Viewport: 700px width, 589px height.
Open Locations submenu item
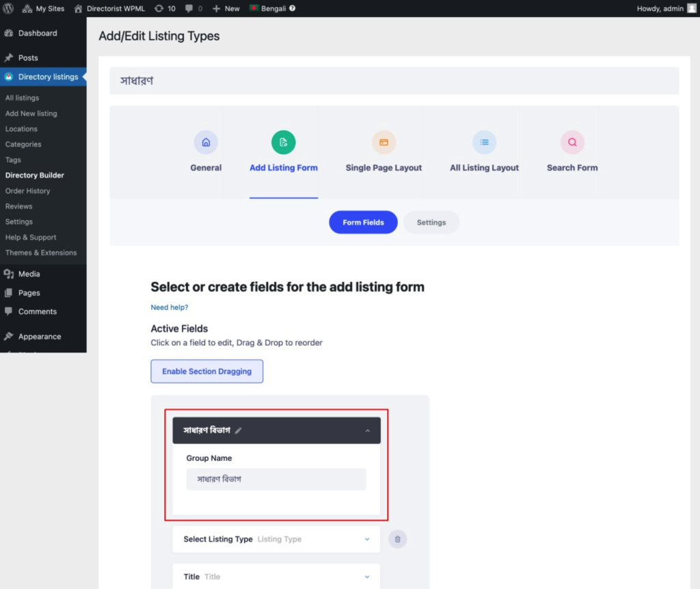pos(21,129)
